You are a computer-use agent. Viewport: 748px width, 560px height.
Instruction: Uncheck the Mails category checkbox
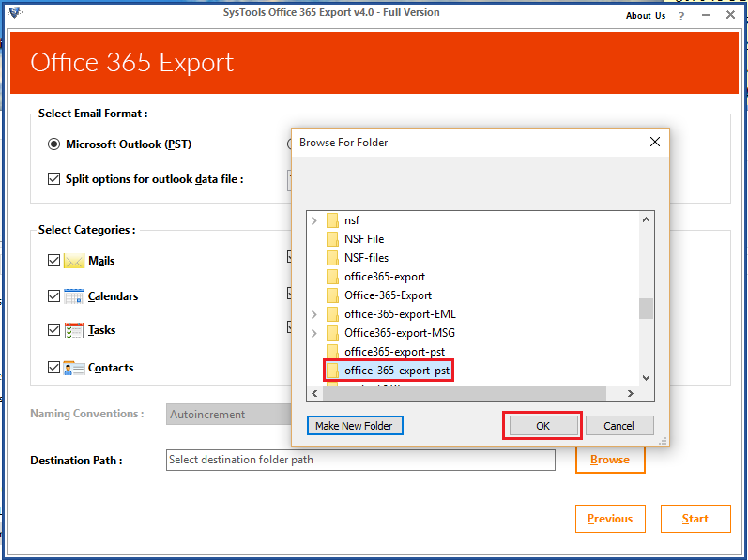53,261
